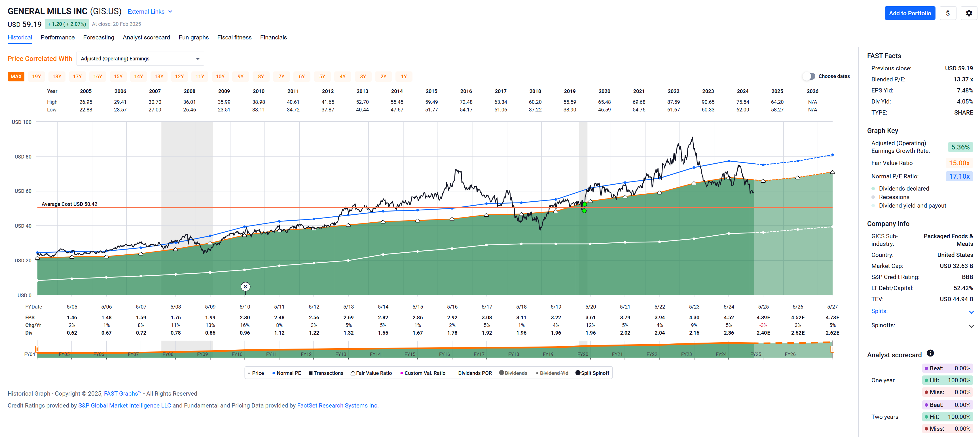The width and height of the screenshot is (980, 437).
Task: Click the left range slider handle
Action: [x=37, y=349]
